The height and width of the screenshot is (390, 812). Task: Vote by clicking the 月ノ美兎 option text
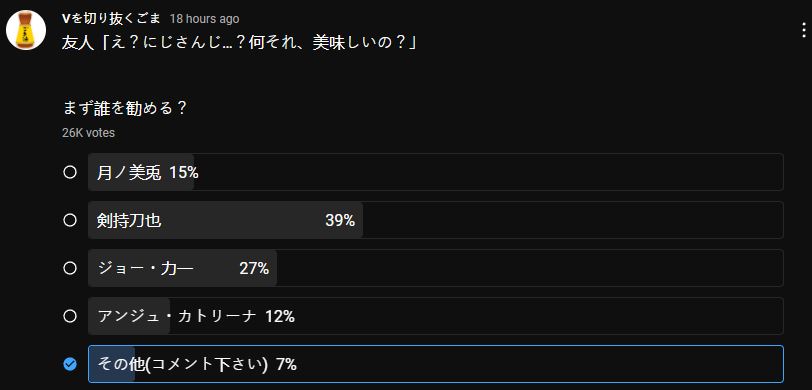click(x=129, y=172)
